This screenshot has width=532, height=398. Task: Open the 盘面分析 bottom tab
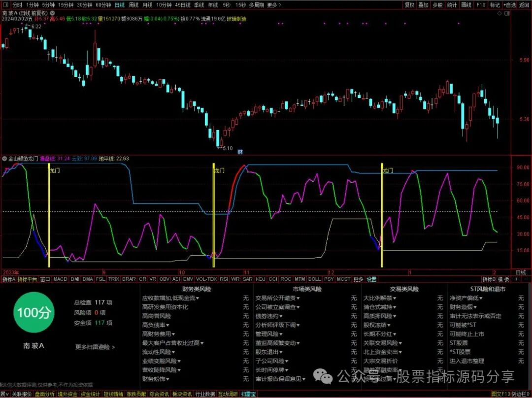(x=44, y=394)
